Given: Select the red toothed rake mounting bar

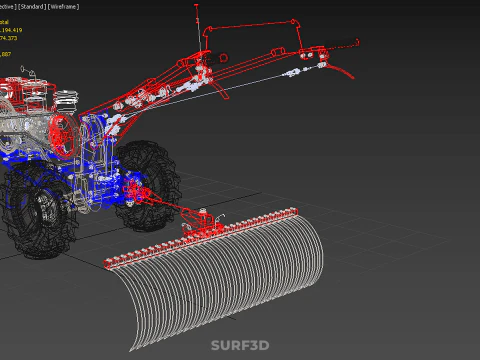Looking at the screenshot, I should pyautogui.click(x=200, y=238).
